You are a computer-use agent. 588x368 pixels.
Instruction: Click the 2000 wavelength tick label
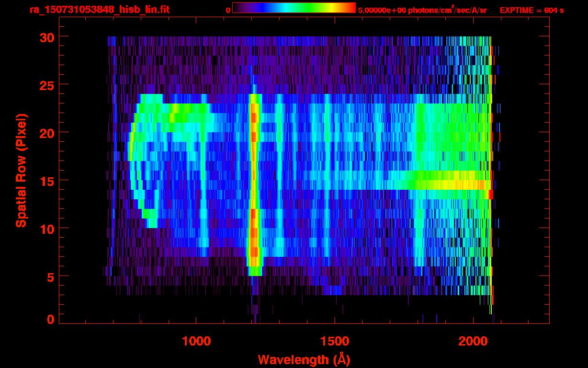coord(473,341)
